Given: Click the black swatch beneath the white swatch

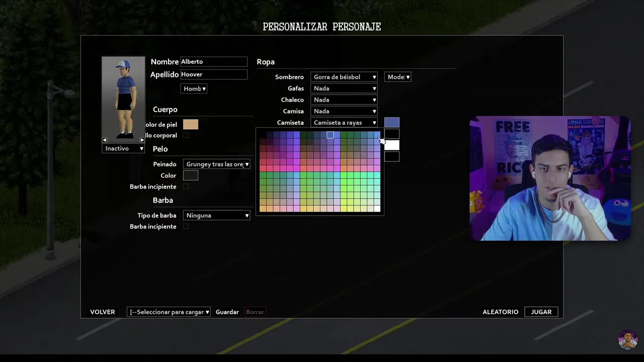Looking at the screenshot, I should click(x=392, y=157).
